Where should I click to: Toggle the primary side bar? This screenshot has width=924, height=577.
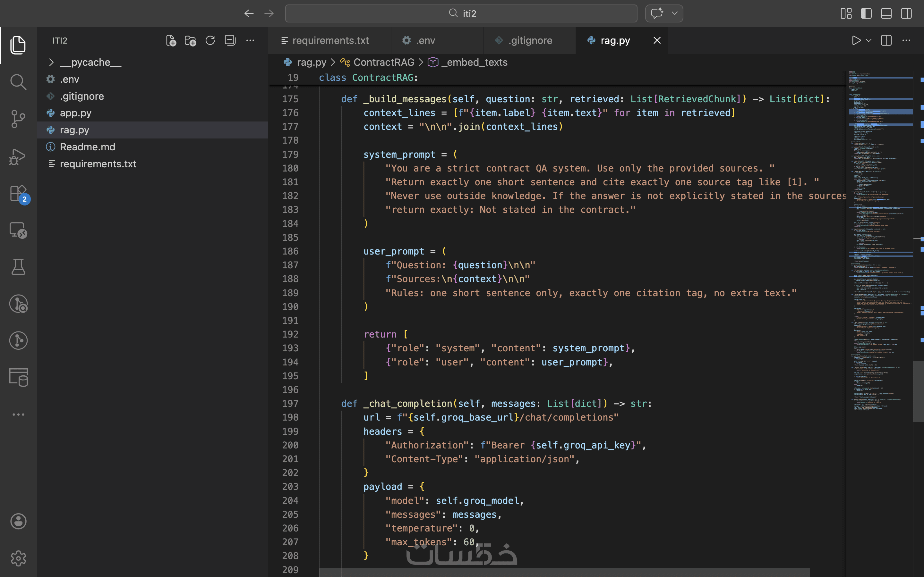(866, 13)
